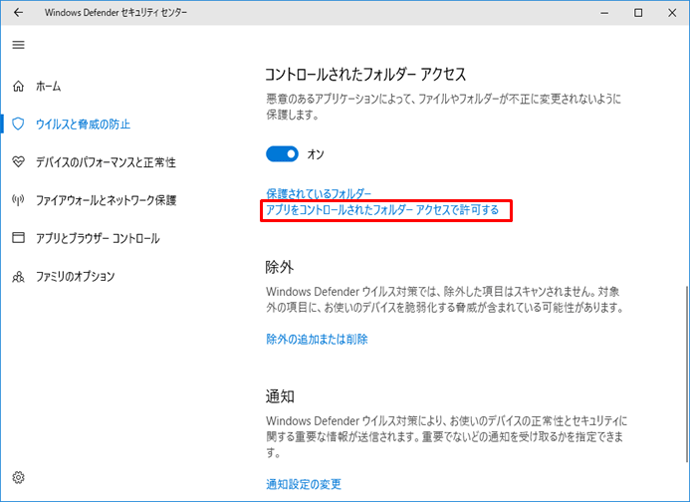Image resolution: width=690 pixels, height=502 pixels.
Task: Close the Windows Defender window
Action: [x=672, y=13]
